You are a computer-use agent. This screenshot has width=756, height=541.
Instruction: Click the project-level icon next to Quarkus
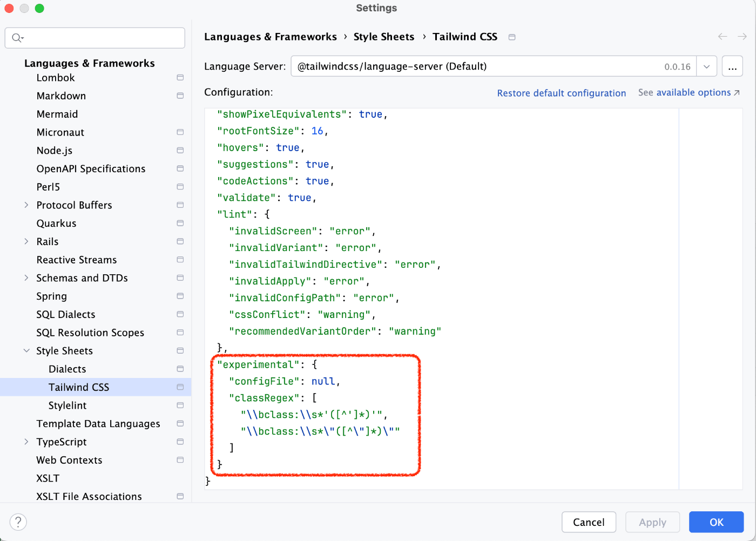point(180,223)
